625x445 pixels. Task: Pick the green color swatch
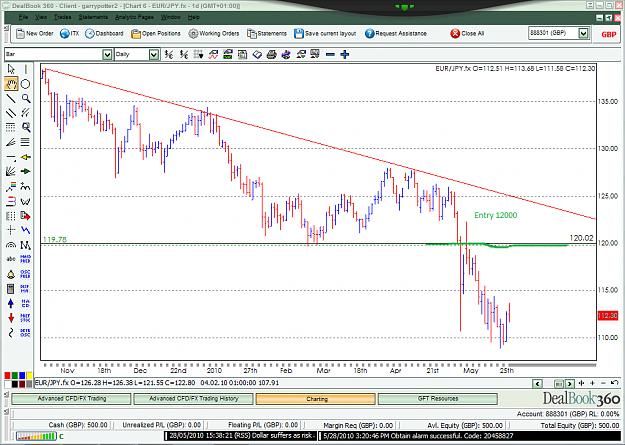[14, 376]
